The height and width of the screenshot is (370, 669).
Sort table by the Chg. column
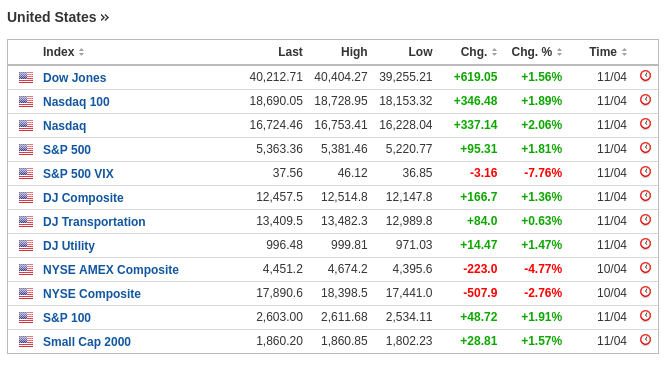pos(479,52)
